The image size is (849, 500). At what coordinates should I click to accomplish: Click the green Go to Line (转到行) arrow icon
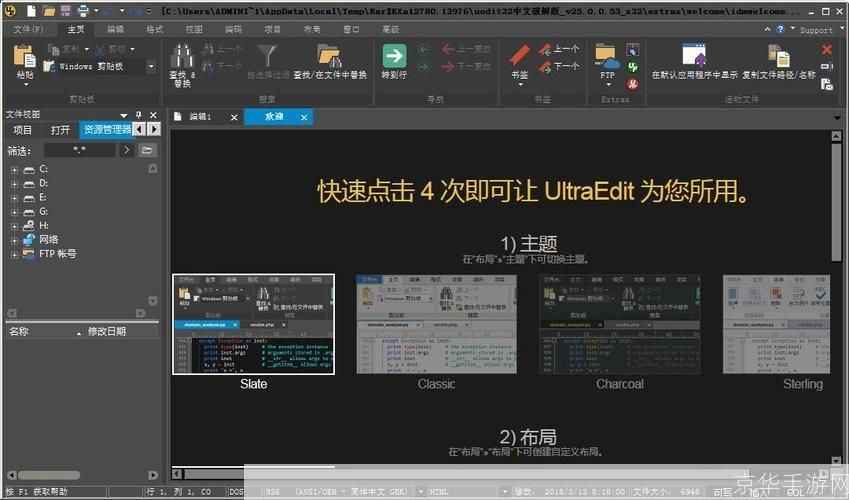pos(394,56)
